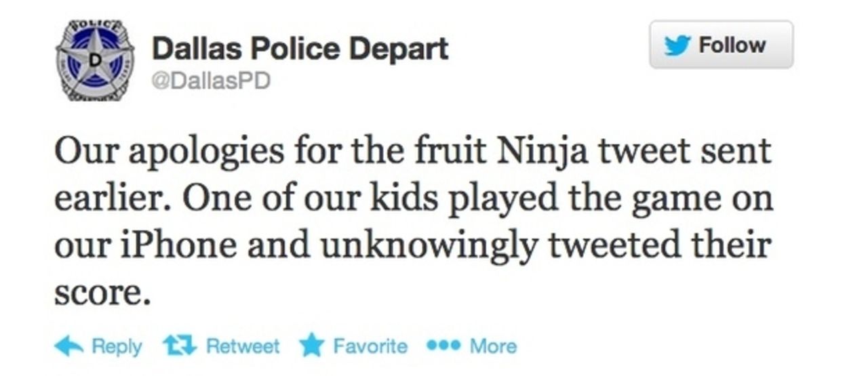Image resolution: width=868 pixels, height=376 pixels.
Task: Click the Retweet text label
Action: pyautogui.click(x=242, y=347)
